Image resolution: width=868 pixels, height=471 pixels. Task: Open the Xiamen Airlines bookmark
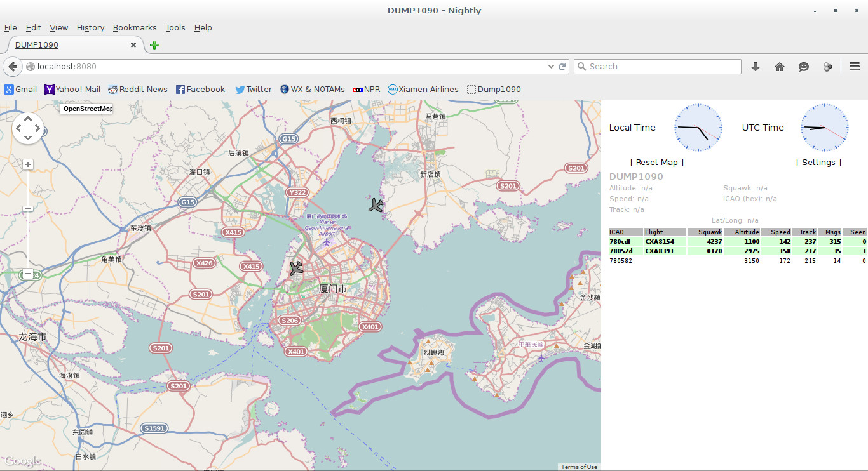[423, 90]
